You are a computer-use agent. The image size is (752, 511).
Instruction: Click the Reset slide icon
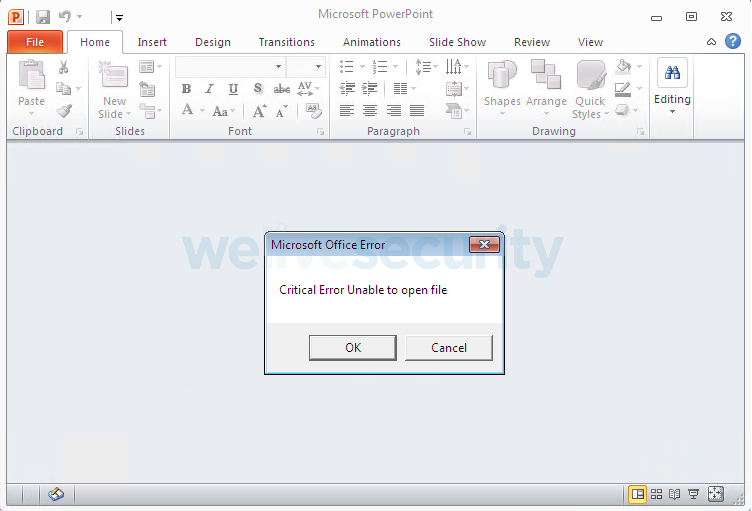[147, 89]
